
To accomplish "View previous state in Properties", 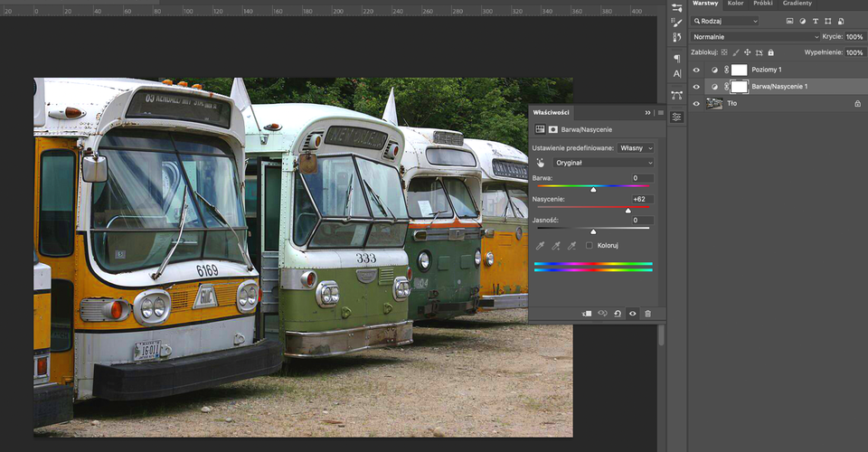I will click(602, 314).
